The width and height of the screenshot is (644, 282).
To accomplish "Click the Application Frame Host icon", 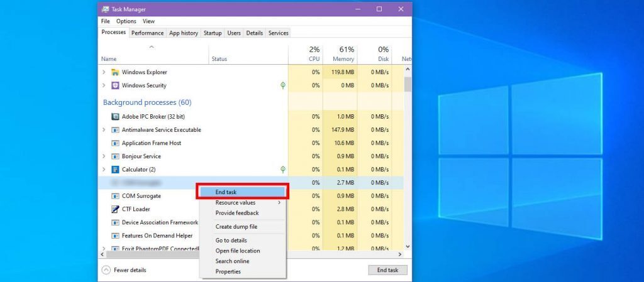I will 115,143.
